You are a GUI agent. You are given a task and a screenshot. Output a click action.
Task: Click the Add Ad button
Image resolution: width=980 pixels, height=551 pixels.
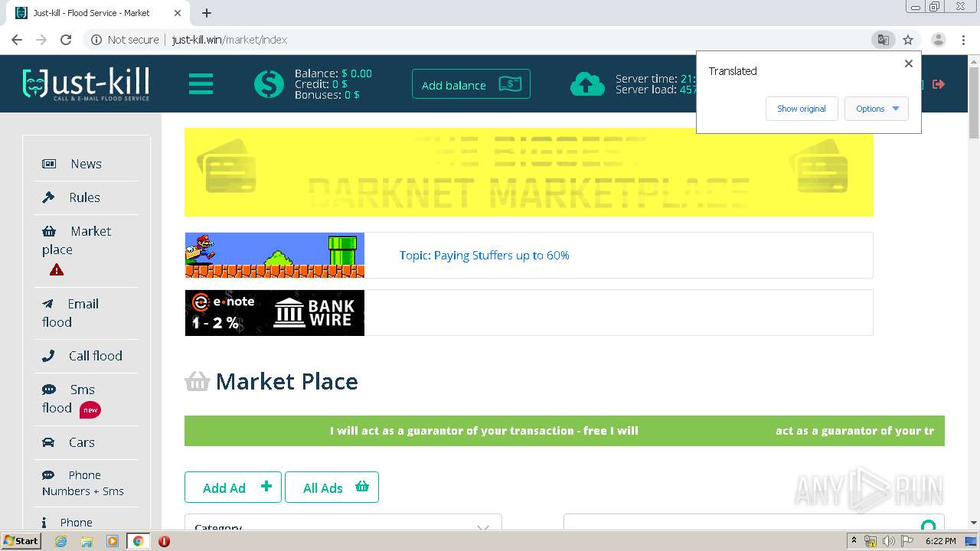pyautogui.click(x=233, y=487)
